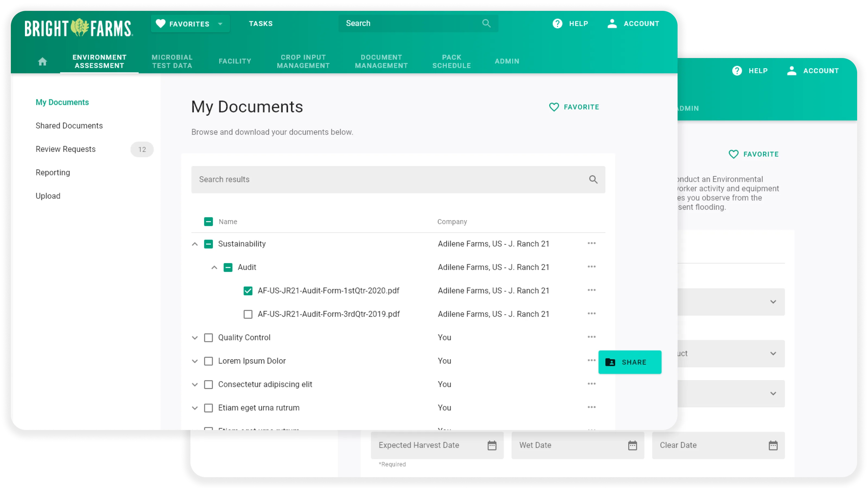This screenshot has height=488, width=868.
Task: Click the top Search magnifier icon
Action: [486, 23]
